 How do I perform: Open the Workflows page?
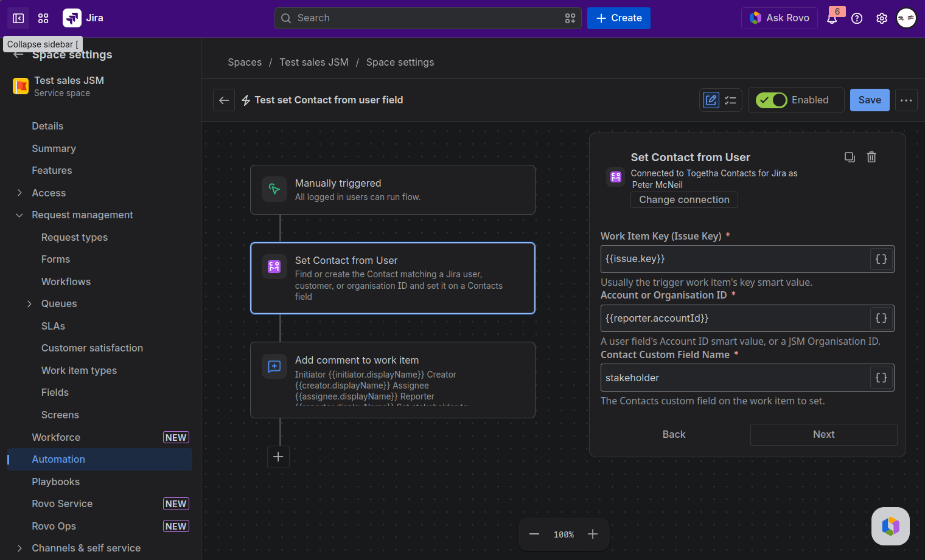point(66,282)
